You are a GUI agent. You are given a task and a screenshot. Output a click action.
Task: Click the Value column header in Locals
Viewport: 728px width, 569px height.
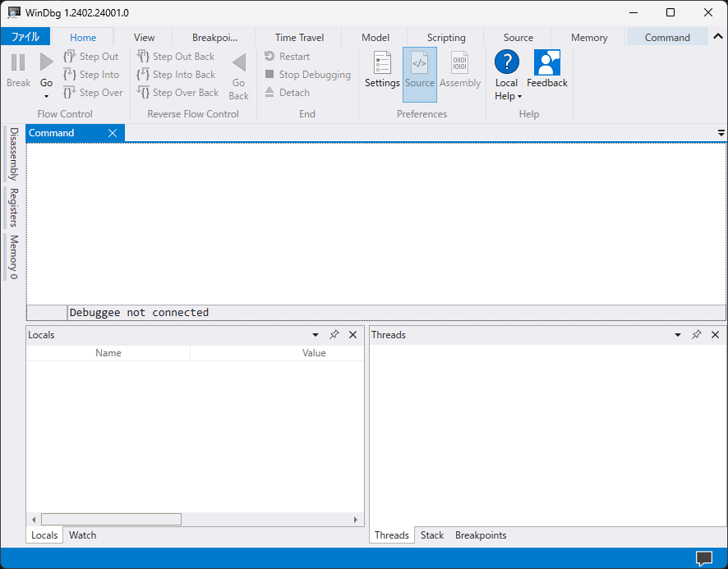point(314,353)
